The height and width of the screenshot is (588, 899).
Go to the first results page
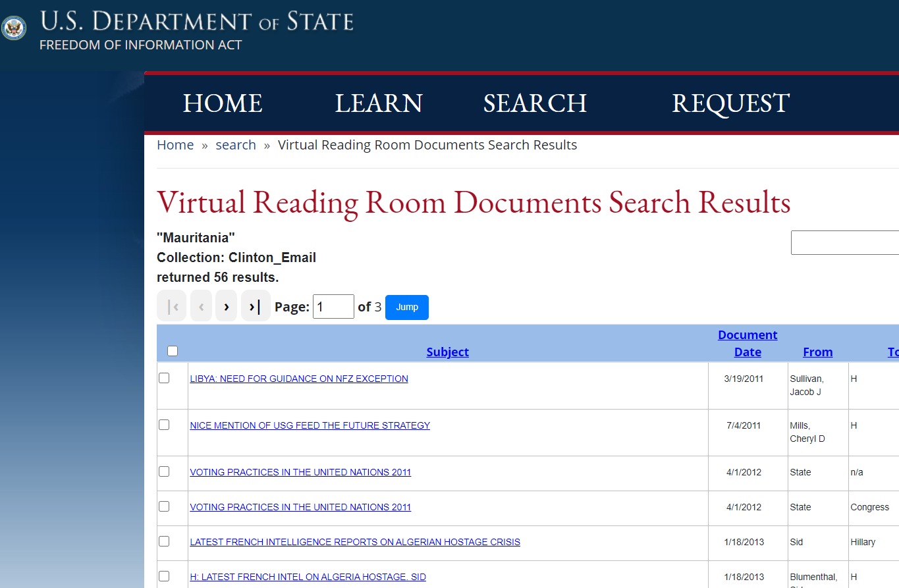click(x=172, y=306)
